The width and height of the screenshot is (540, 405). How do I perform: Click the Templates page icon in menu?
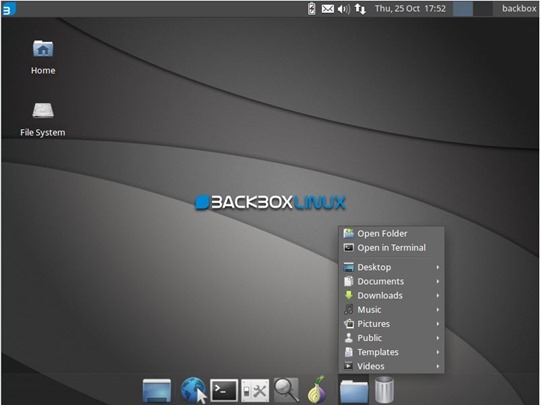point(349,352)
